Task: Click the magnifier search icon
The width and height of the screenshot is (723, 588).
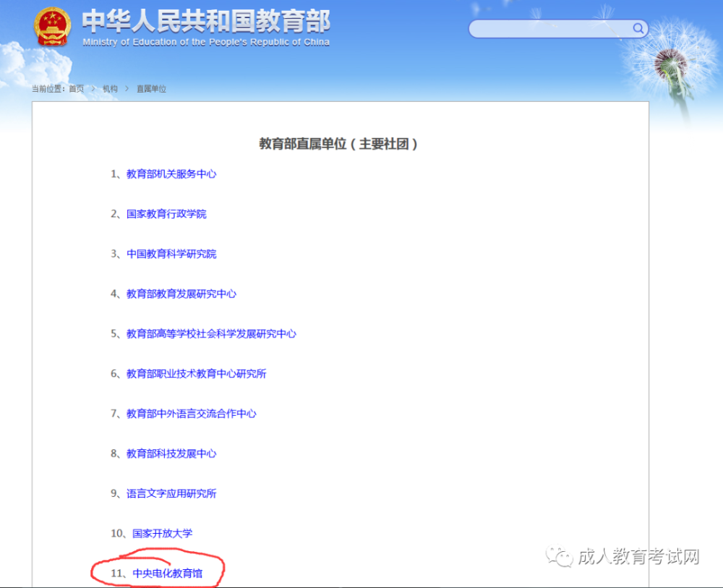Action: click(x=637, y=28)
